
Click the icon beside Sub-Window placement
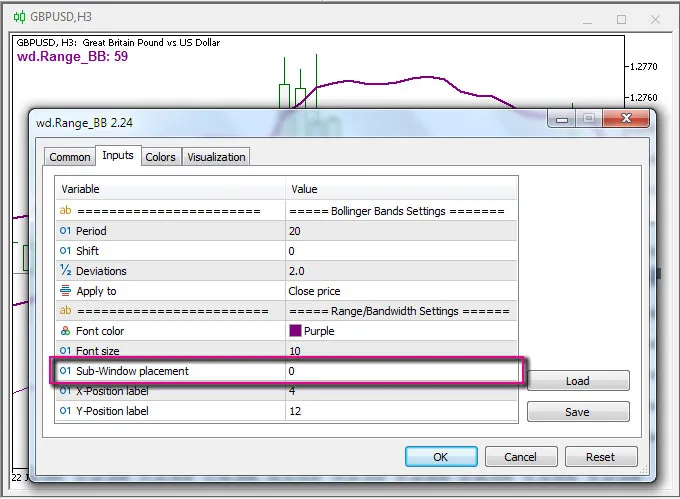(x=66, y=371)
